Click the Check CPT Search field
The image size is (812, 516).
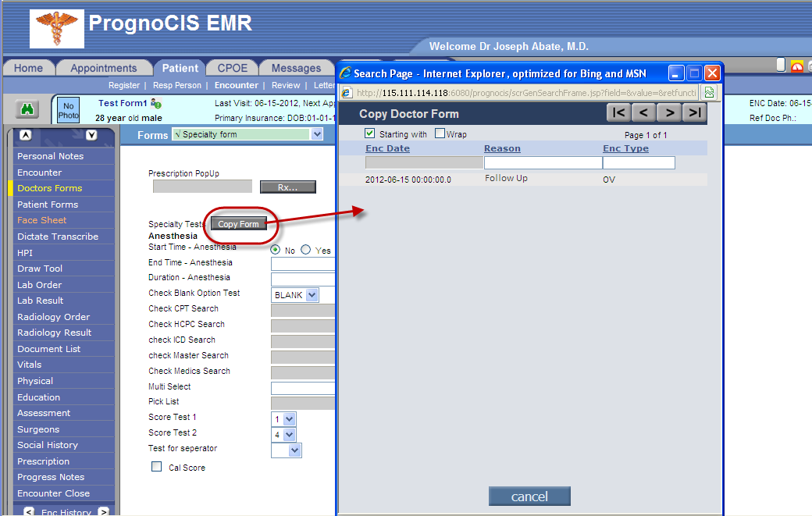point(303,311)
